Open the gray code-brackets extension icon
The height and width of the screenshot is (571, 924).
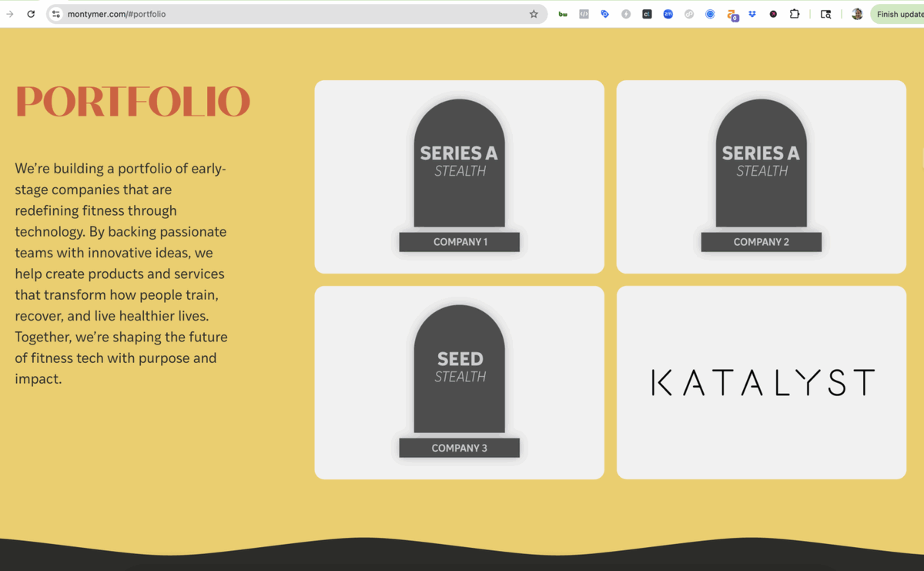tap(584, 14)
